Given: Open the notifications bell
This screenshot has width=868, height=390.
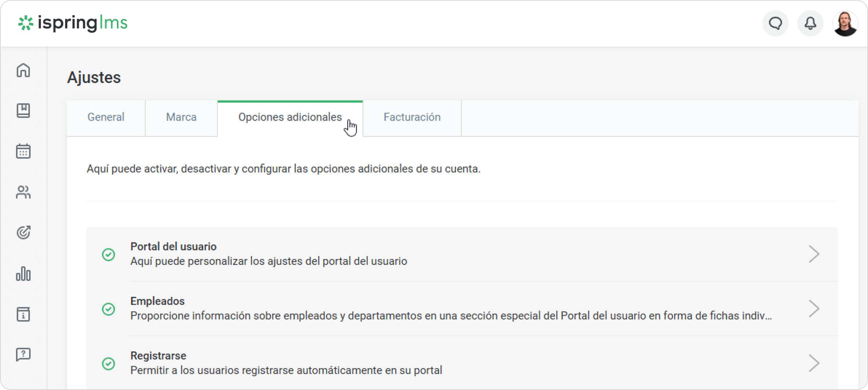Looking at the screenshot, I should pyautogui.click(x=810, y=24).
